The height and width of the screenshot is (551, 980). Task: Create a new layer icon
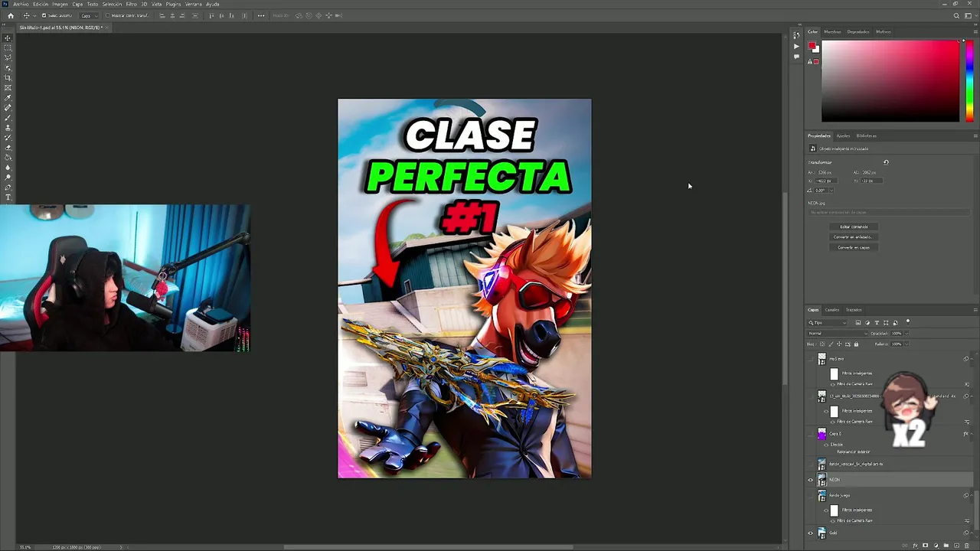pos(957,546)
